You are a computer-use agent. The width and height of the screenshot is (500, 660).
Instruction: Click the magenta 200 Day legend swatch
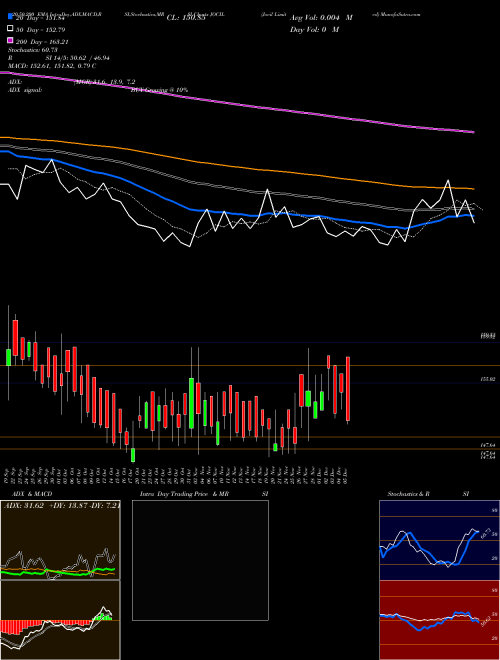click(10, 40)
